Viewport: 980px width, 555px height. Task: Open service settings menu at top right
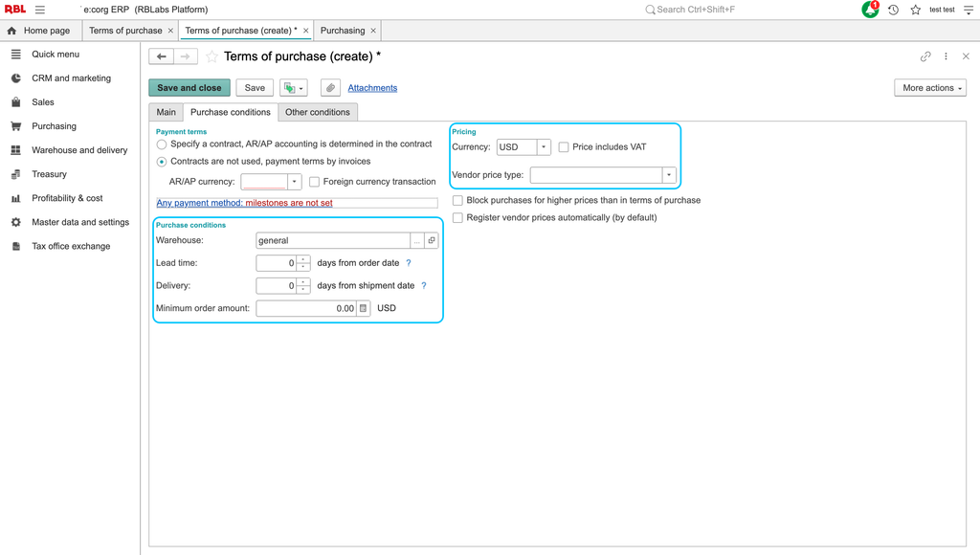tap(969, 10)
